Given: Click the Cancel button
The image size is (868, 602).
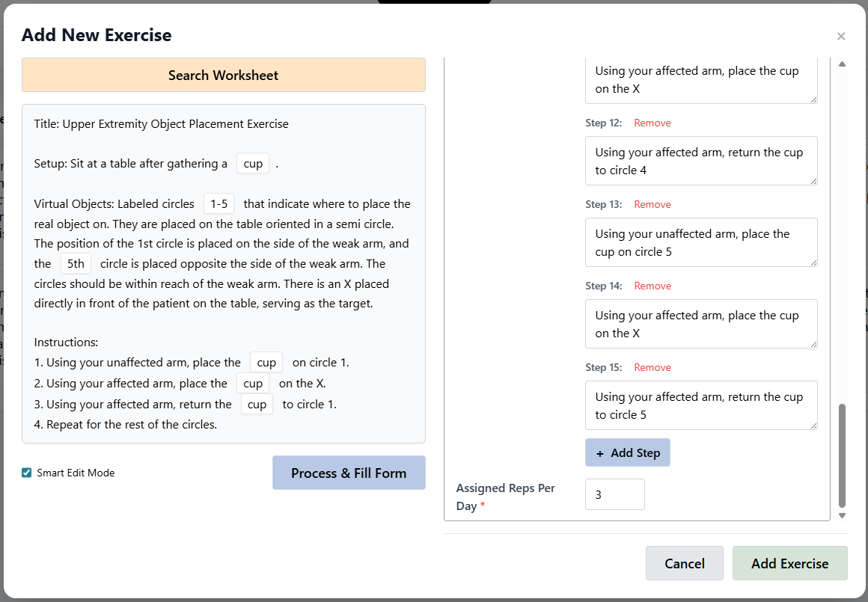Looking at the screenshot, I should point(684,563).
